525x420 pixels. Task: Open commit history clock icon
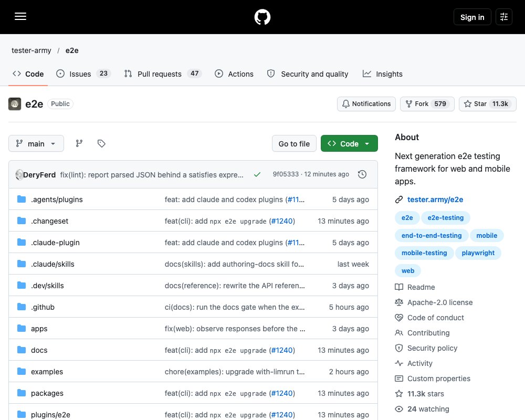tap(362, 174)
